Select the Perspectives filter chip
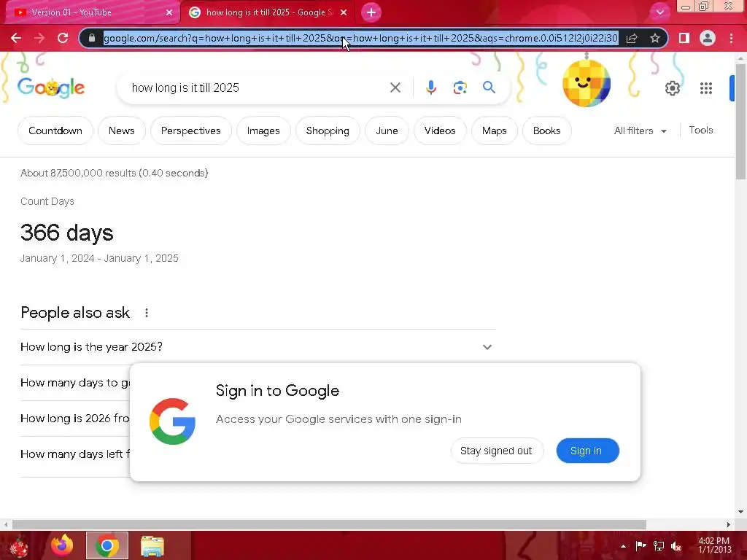 pyautogui.click(x=191, y=131)
